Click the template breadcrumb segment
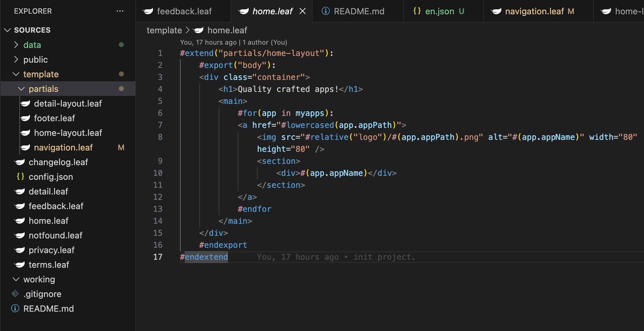This screenshot has width=644, height=331. coord(164,31)
